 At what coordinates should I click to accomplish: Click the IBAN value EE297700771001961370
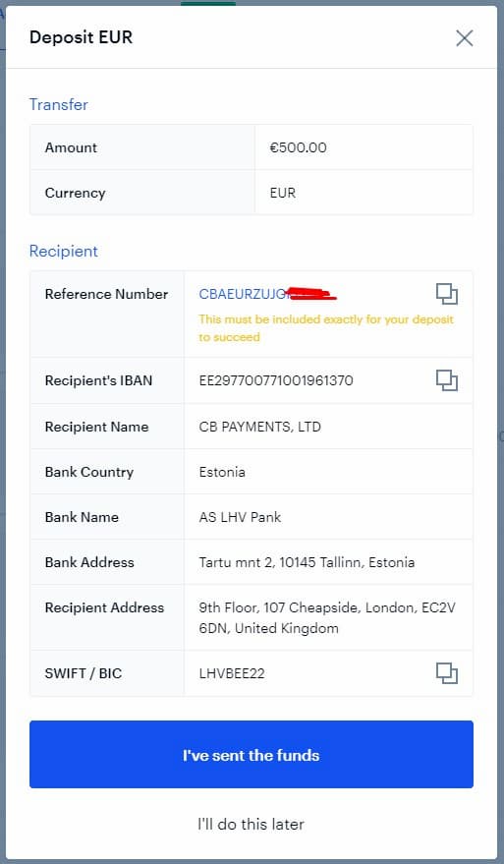coord(276,380)
